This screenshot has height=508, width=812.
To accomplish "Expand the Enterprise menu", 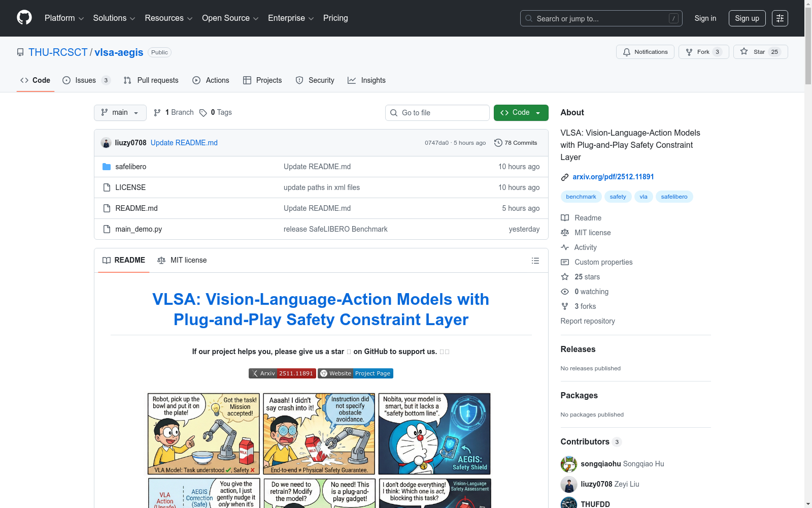I will click(x=291, y=18).
